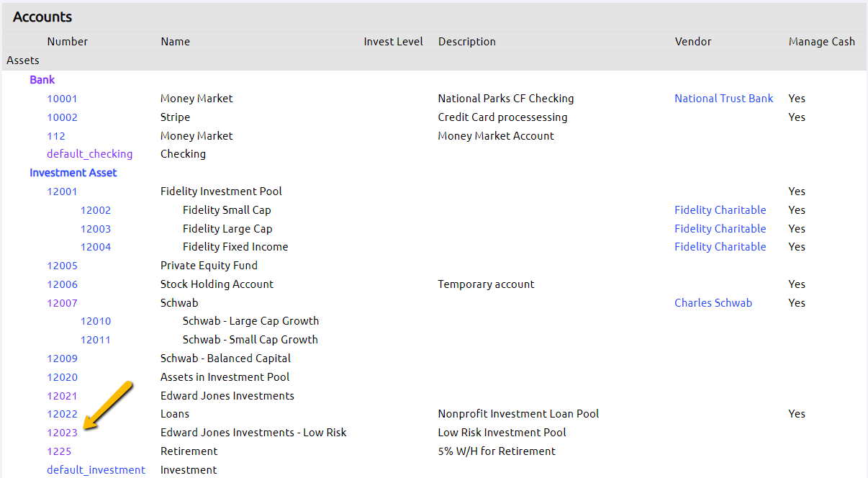Screen dimensions: 868x478
Task: Open the National Trust Bank vendor link
Action: (x=723, y=98)
